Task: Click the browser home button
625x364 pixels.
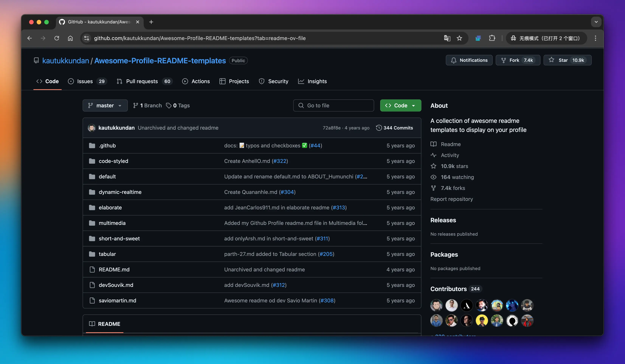Action: (x=71, y=38)
